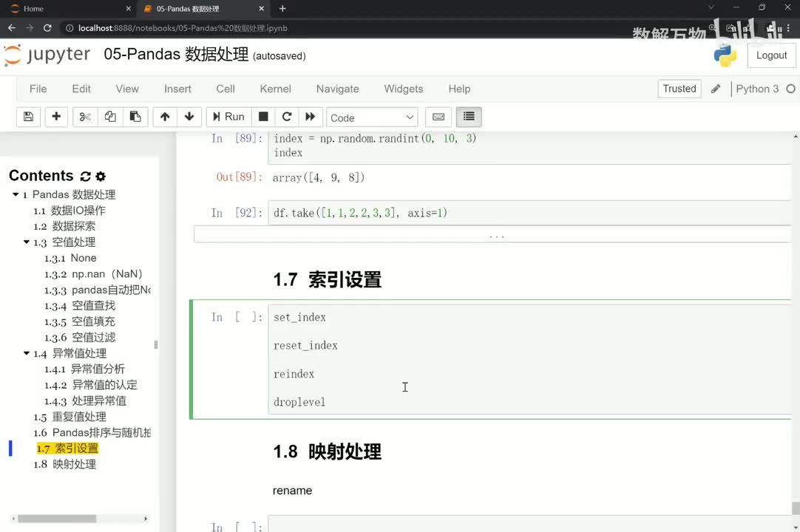Open a new browser tab
The image size is (800, 532).
pos(282,9)
